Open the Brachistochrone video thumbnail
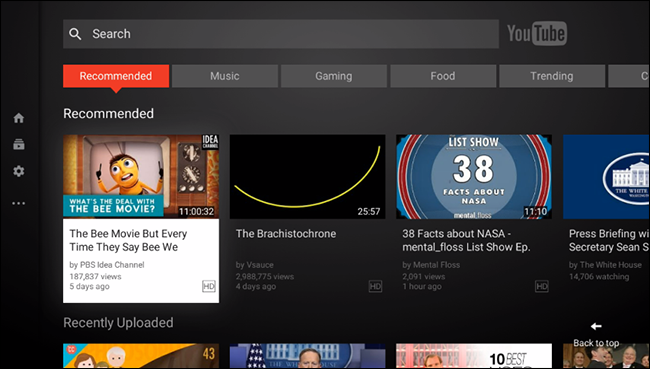Screen dimensions: 650x369 [308, 176]
